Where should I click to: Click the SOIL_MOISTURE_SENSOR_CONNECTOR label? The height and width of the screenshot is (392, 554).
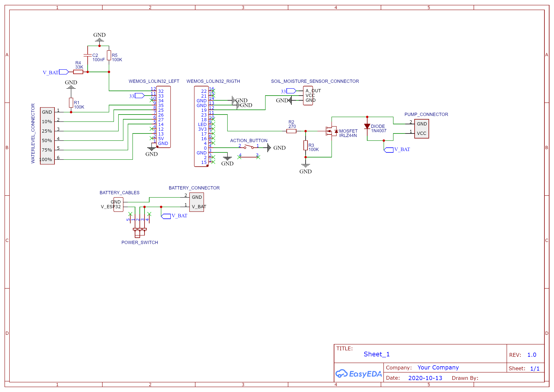(x=315, y=81)
